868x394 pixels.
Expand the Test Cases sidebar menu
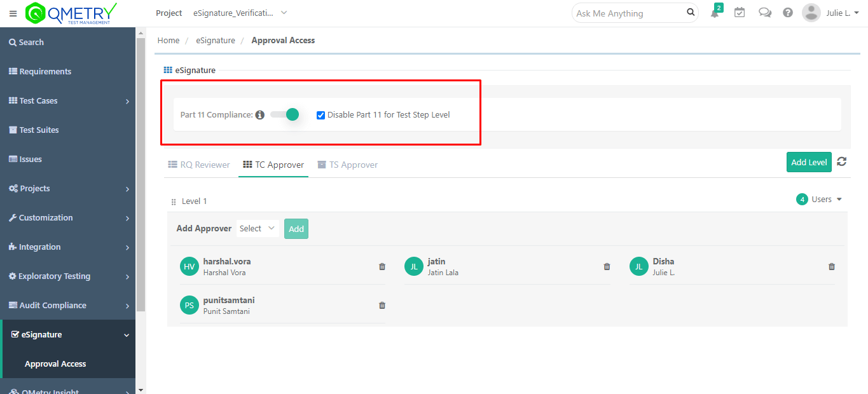point(128,101)
